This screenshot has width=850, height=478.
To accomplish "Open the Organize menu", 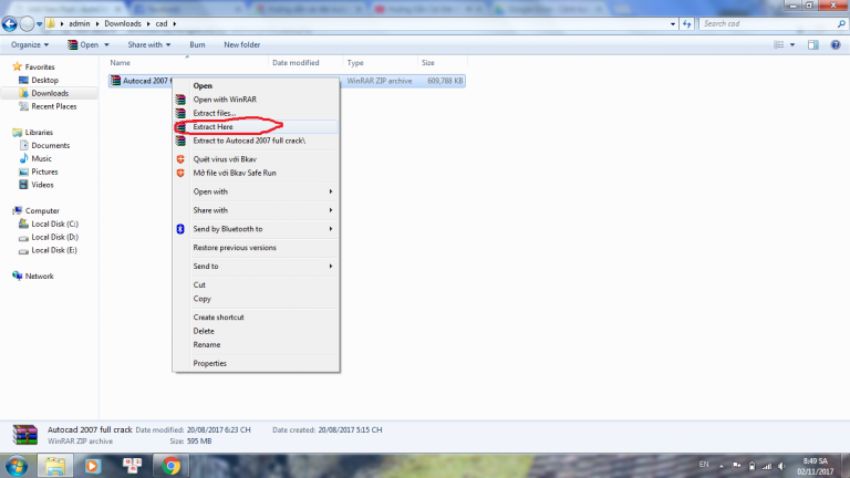I will click(x=29, y=45).
